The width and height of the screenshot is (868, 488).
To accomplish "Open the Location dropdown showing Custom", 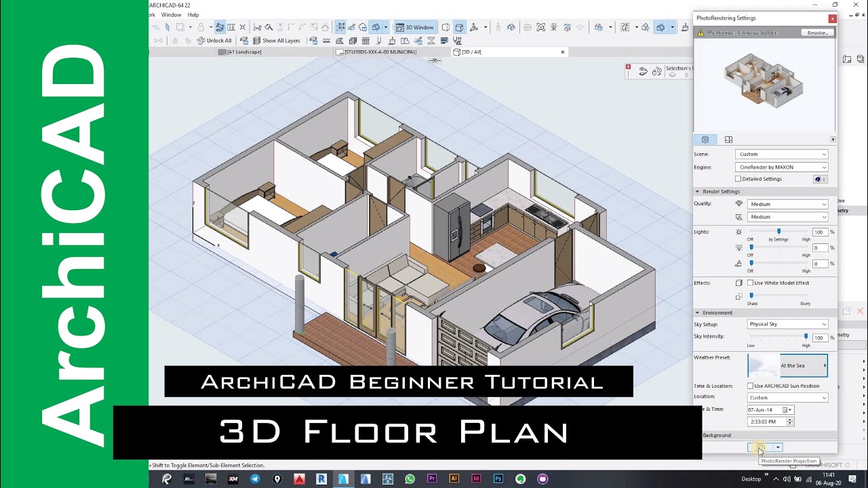I will (x=787, y=398).
